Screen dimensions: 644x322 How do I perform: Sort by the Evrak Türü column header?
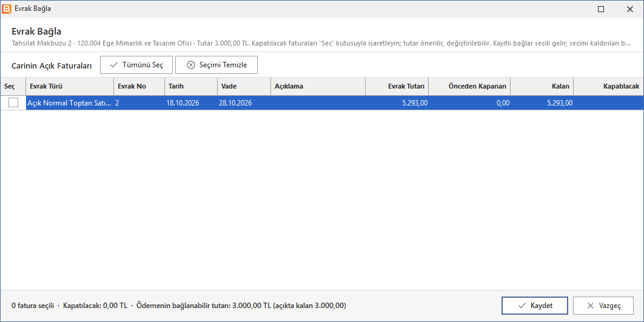point(70,86)
